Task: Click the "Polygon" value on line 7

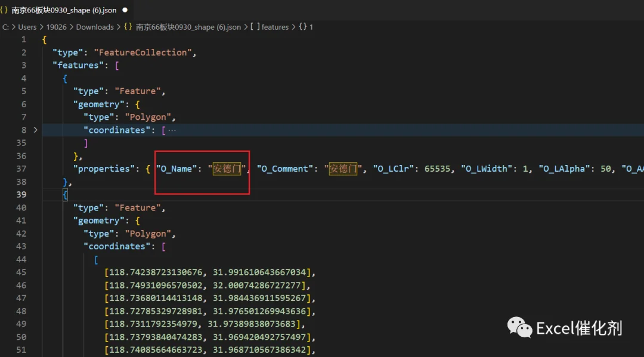Action: tap(148, 117)
